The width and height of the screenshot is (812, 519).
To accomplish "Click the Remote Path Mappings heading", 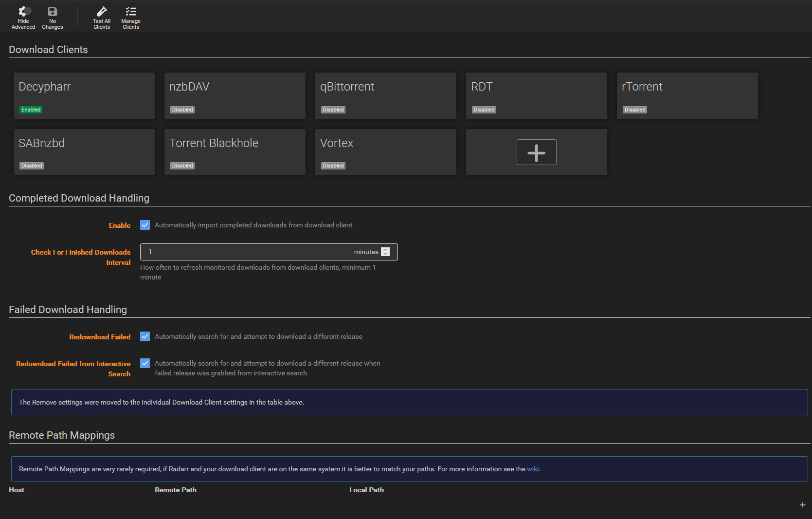I will point(62,435).
